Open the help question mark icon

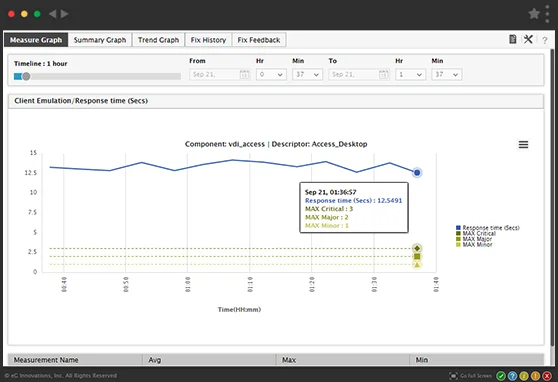[x=544, y=40]
